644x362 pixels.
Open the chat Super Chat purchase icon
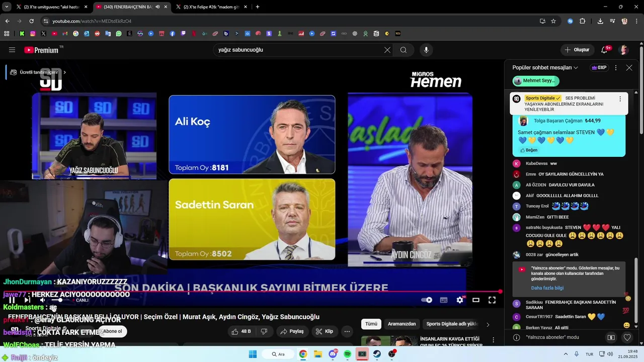pyautogui.click(x=611, y=337)
